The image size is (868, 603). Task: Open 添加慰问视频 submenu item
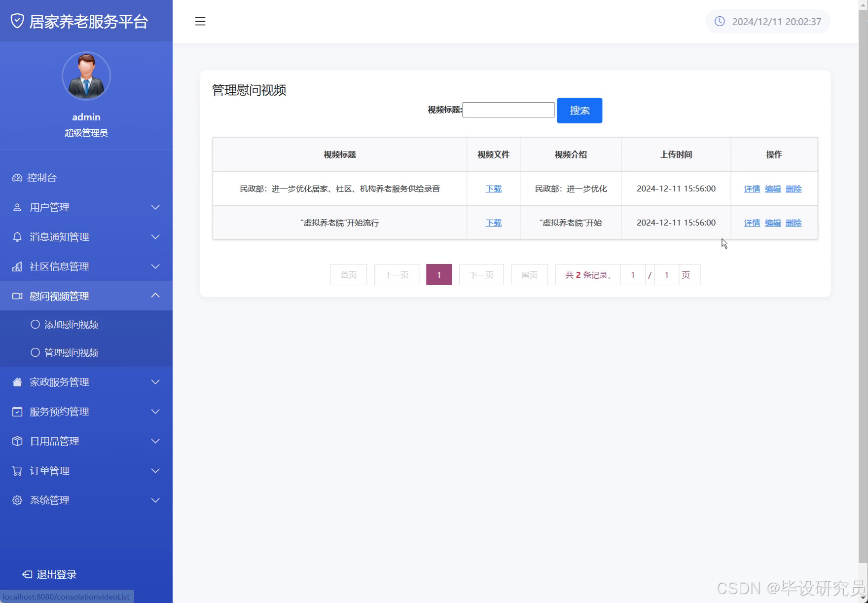86,324
